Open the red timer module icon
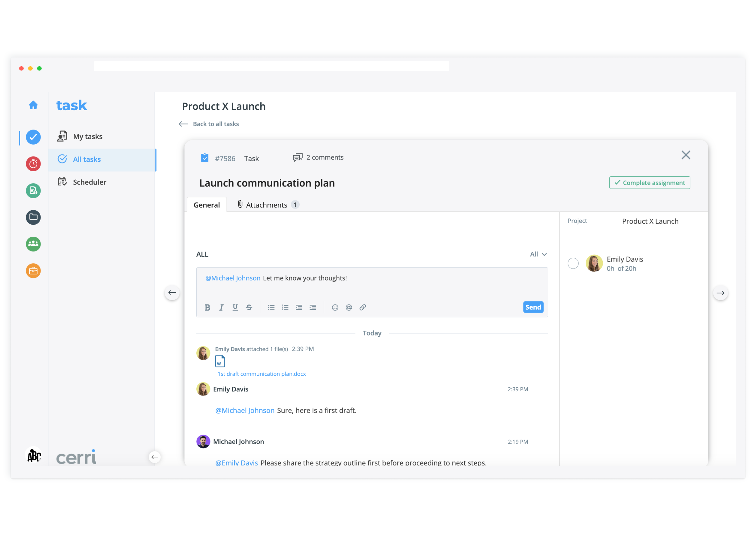 coord(33,164)
